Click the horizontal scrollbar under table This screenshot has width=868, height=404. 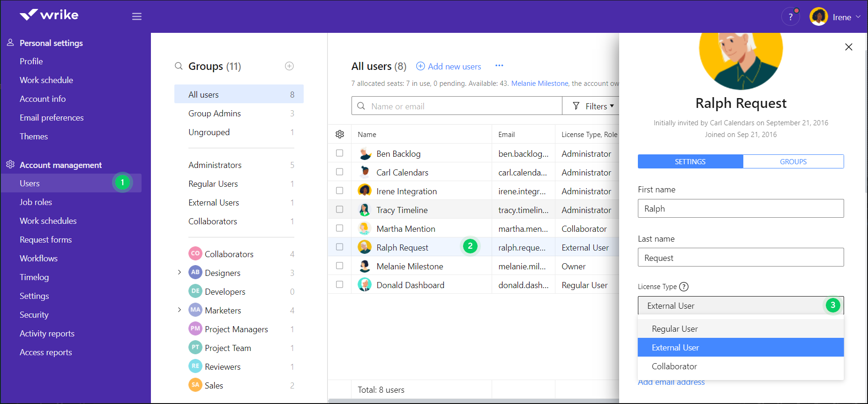click(x=473, y=401)
